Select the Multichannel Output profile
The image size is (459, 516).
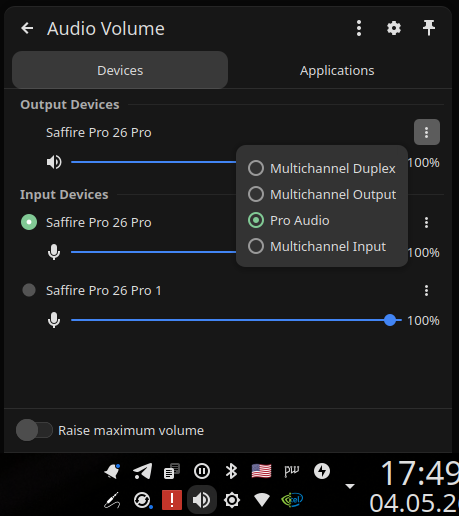coord(322,194)
